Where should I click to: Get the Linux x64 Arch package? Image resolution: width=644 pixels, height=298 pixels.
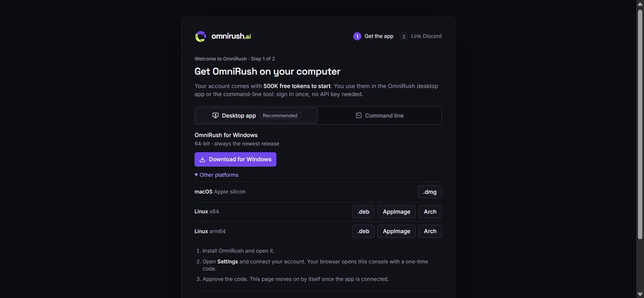(x=430, y=211)
